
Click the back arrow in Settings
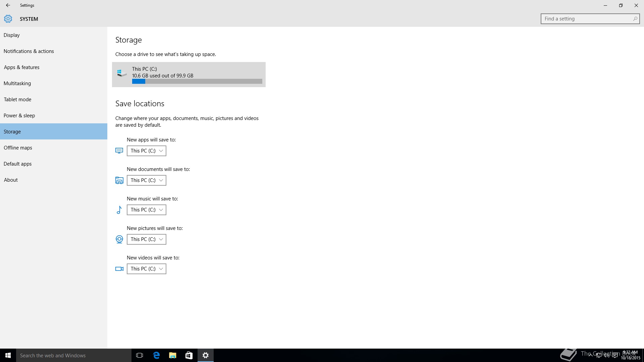point(8,5)
